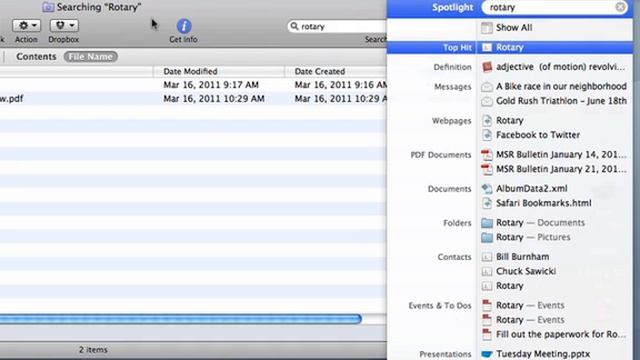Viewport: 640px width, 360px height.
Task: Click the PDF icon for January 14 bulletin
Action: coord(487,155)
